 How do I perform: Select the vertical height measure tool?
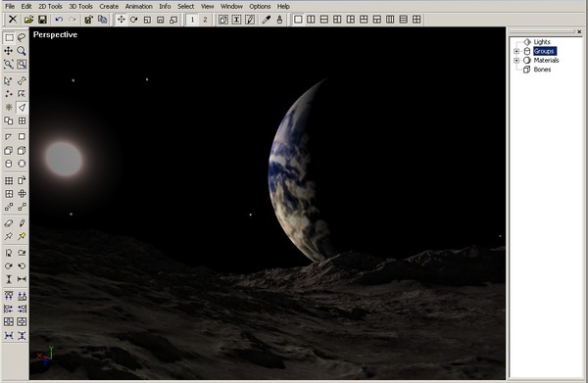(x=9, y=279)
